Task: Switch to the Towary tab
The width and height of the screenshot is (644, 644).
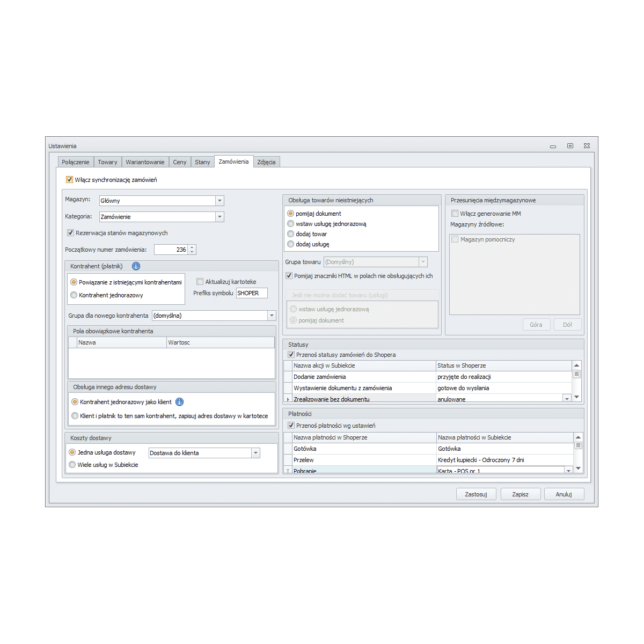Action: tap(107, 162)
